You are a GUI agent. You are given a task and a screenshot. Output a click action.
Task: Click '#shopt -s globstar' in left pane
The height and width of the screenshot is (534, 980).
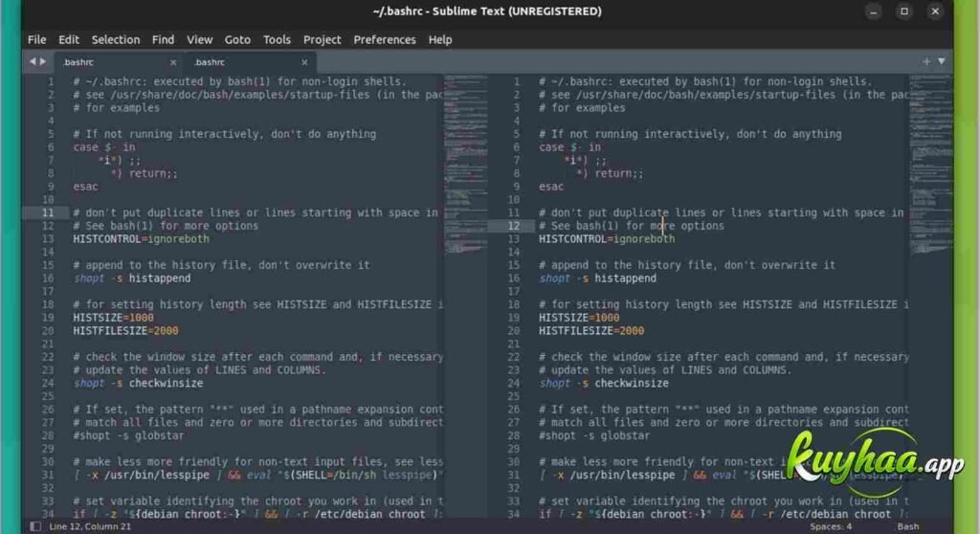point(129,435)
